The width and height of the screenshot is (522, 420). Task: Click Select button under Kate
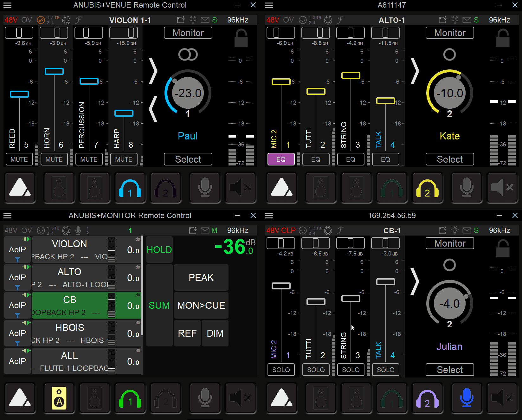click(x=449, y=159)
